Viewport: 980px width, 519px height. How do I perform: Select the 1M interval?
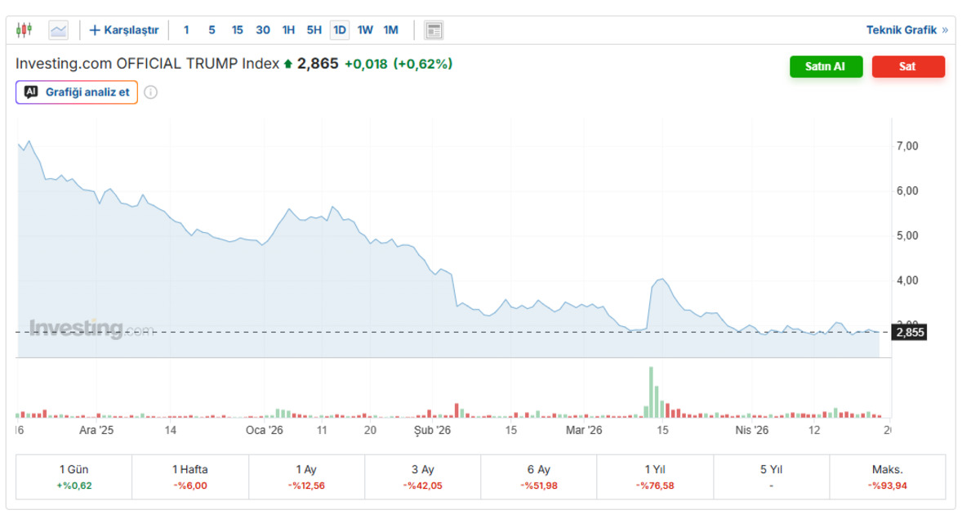pos(391,30)
